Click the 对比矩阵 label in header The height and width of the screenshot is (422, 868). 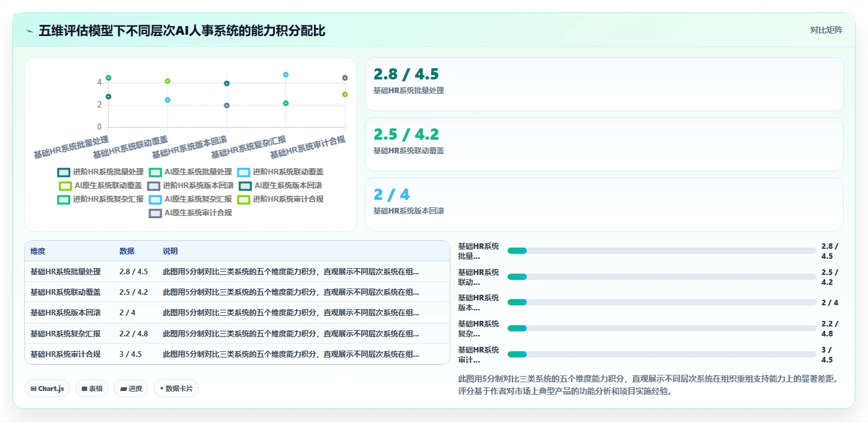point(826,30)
